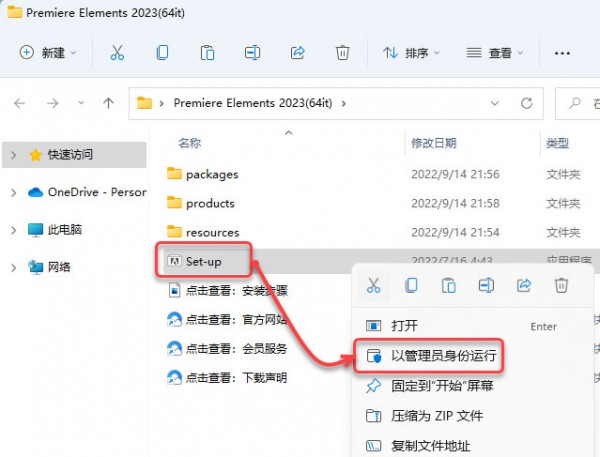
Task: Click the address bar path Premiere Elements 2023(64it)
Action: tap(253, 103)
